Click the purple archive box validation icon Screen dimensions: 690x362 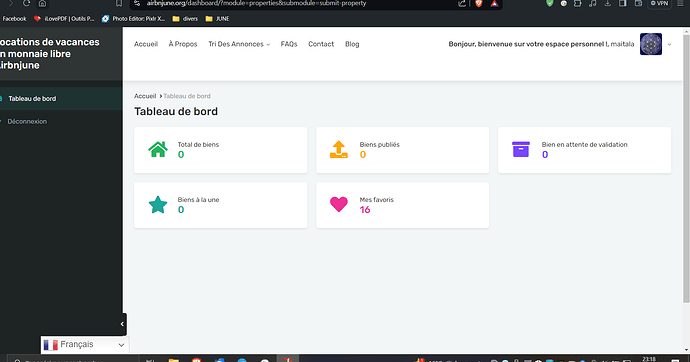[521, 149]
